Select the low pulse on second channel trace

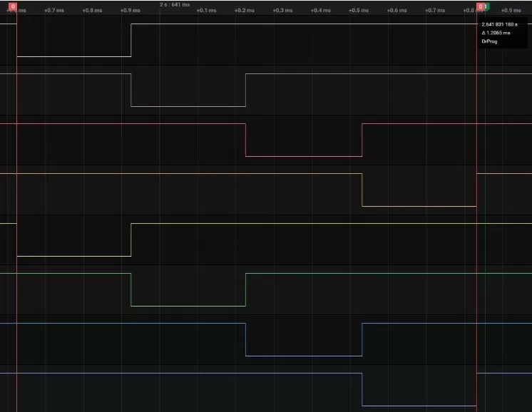188,105
